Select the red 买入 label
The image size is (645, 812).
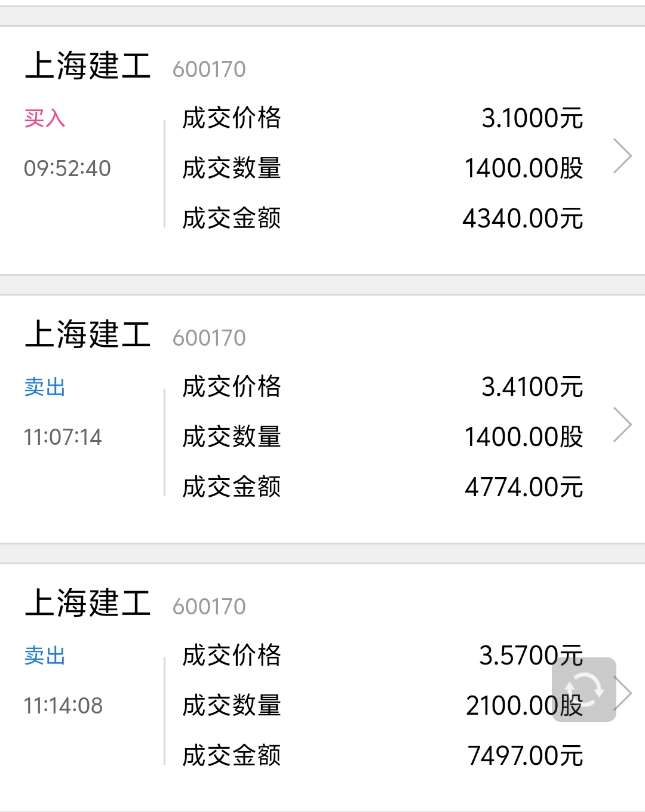click(45, 118)
